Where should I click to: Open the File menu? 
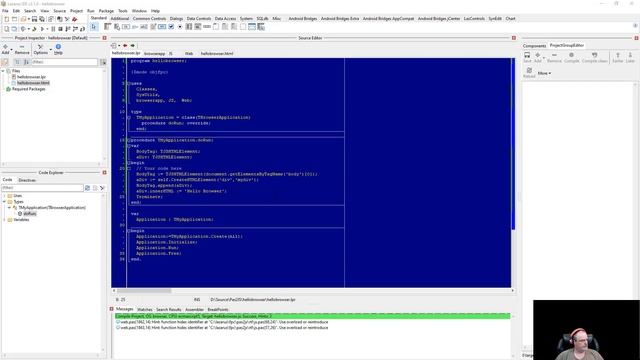(5, 11)
